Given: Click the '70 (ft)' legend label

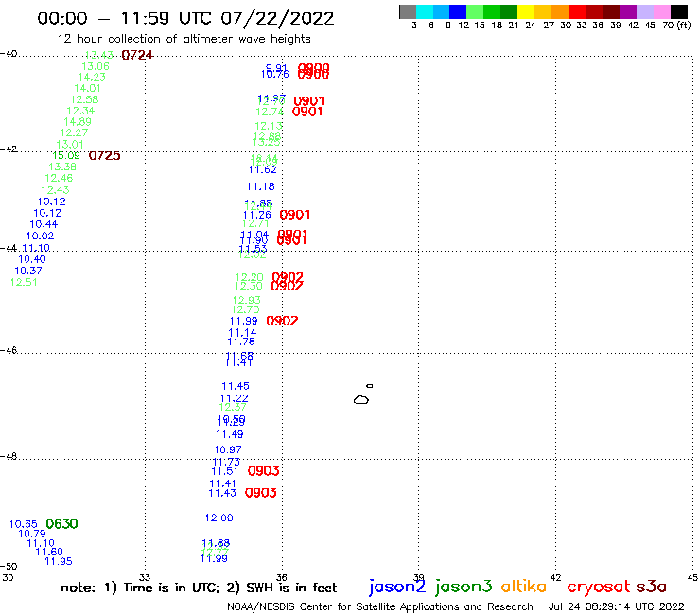Looking at the screenshot, I should click(x=676, y=26).
